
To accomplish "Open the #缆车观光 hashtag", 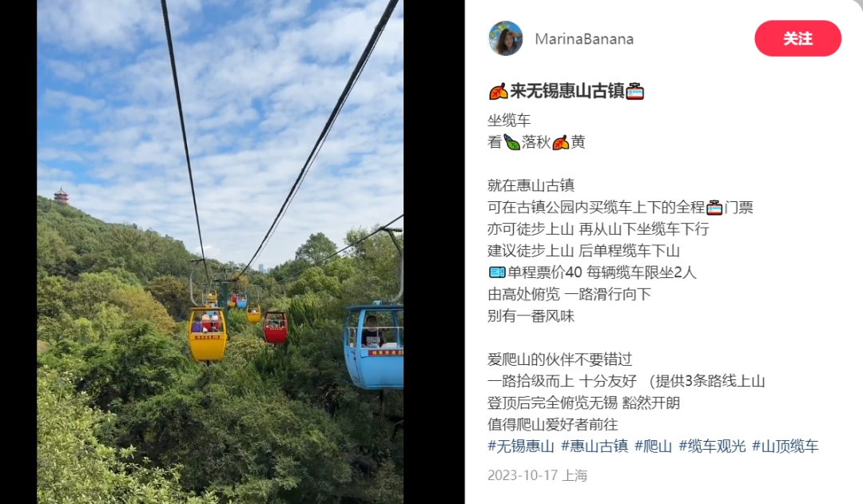I will 712,446.
